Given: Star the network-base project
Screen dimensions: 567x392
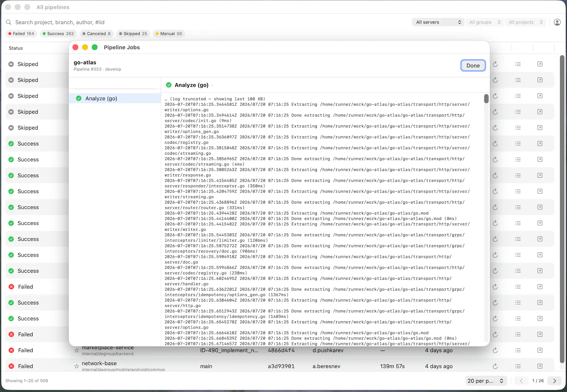Looking at the screenshot, I should [x=77, y=366].
